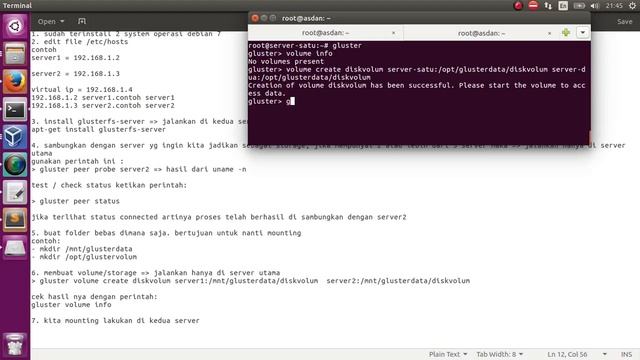640x360 pixels.
Task: Open the sound volume indicator
Action: coord(595,6)
